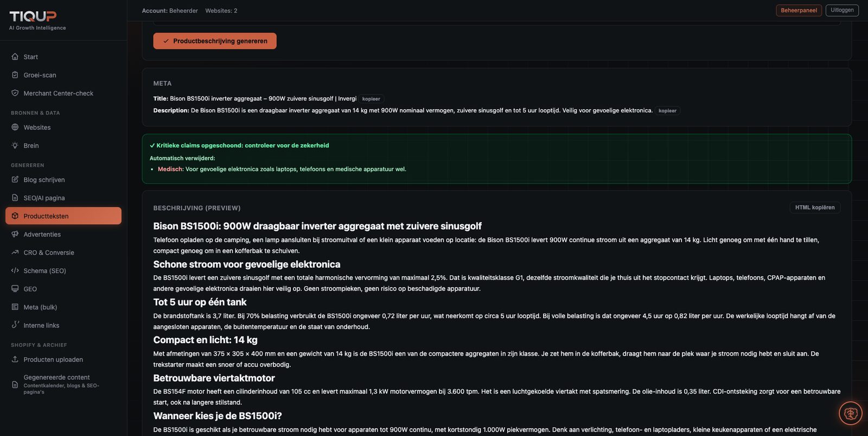Click the Gegenereerde content file icon

coord(15,384)
